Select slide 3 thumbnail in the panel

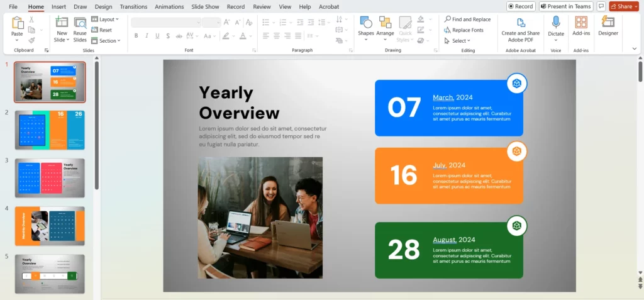50,178
